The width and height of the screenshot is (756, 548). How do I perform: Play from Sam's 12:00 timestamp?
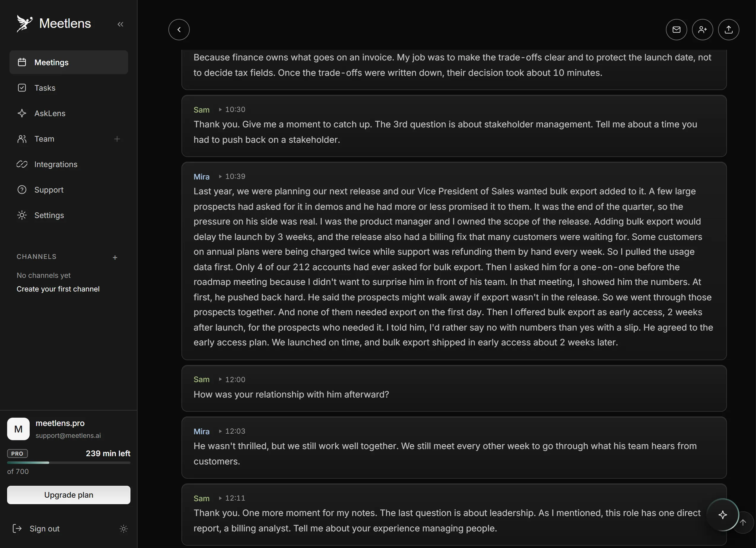click(x=232, y=379)
